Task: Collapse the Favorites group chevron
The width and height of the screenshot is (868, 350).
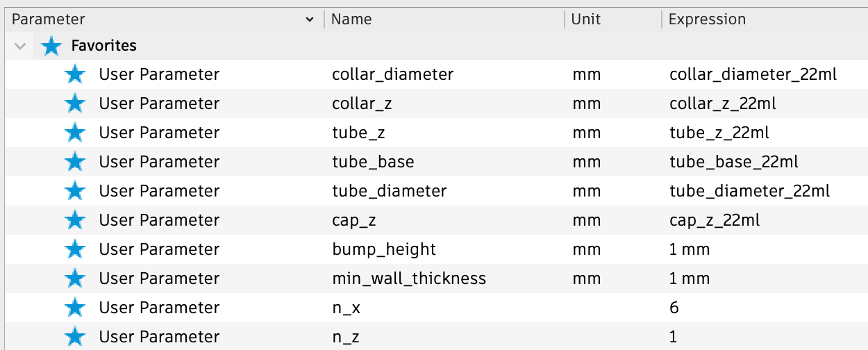Action: click(x=21, y=47)
